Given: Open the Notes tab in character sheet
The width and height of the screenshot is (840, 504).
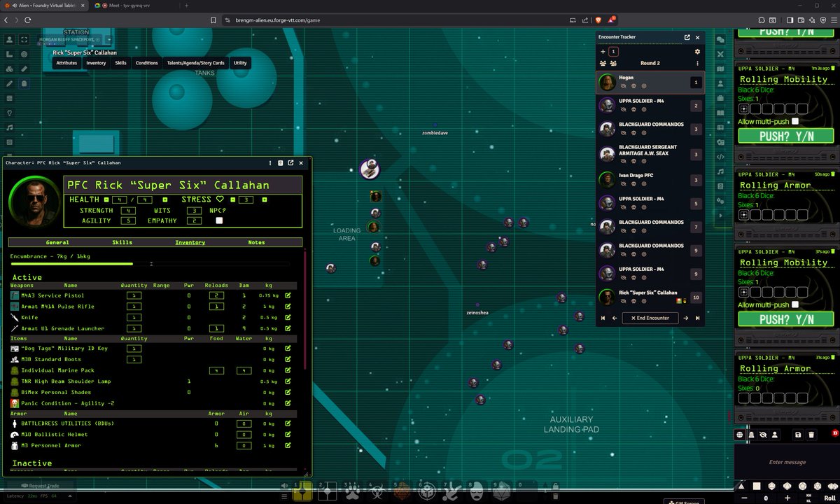Looking at the screenshot, I should click(x=256, y=242).
